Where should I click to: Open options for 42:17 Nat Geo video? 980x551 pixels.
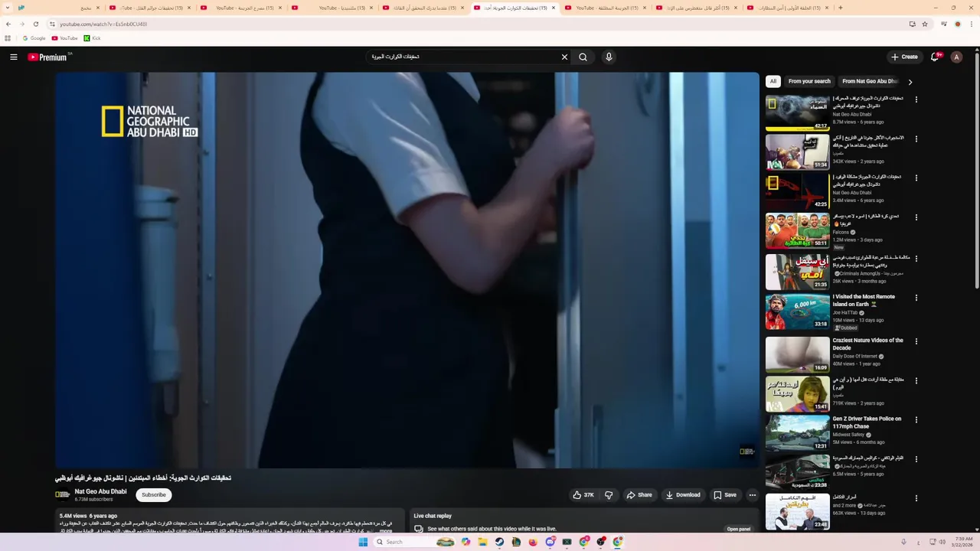[916, 99]
